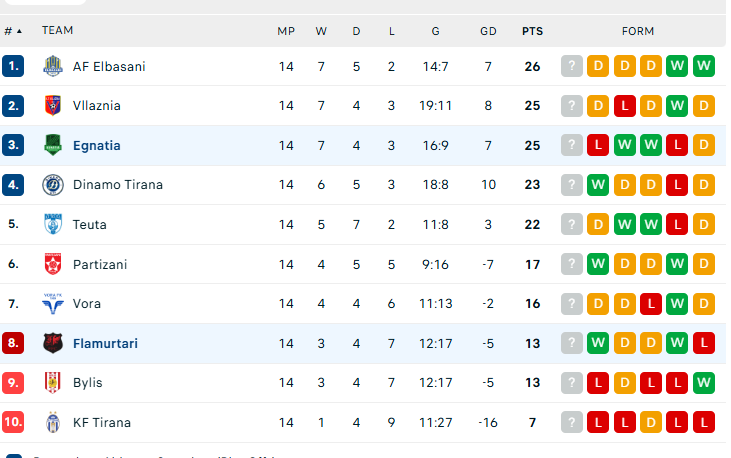The height and width of the screenshot is (458, 731).
Task: Click KF Tirana's gray question-mark form badge
Action: click(572, 423)
